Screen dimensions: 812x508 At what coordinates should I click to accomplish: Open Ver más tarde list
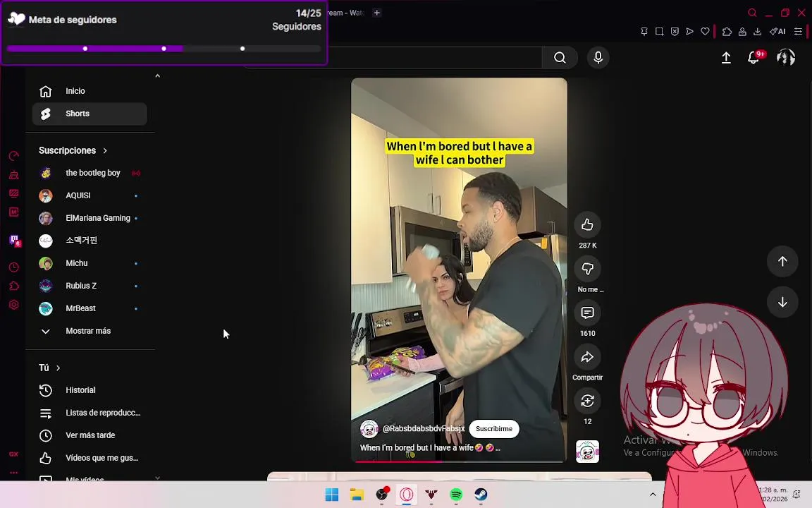point(90,435)
